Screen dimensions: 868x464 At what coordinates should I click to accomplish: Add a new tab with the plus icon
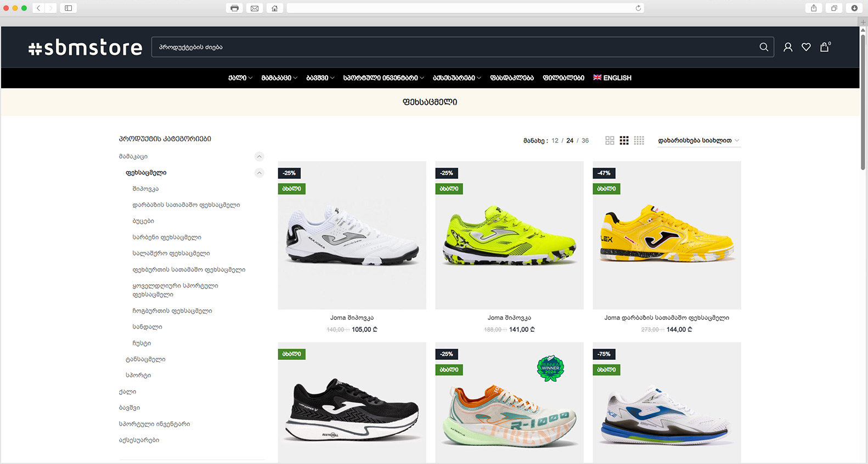(863, 22)
